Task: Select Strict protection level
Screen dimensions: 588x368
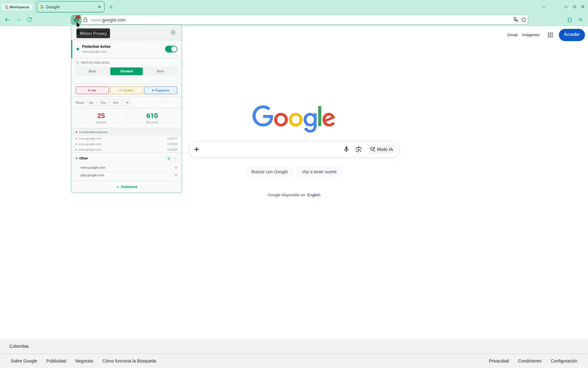Action: (x=160, y=71)
